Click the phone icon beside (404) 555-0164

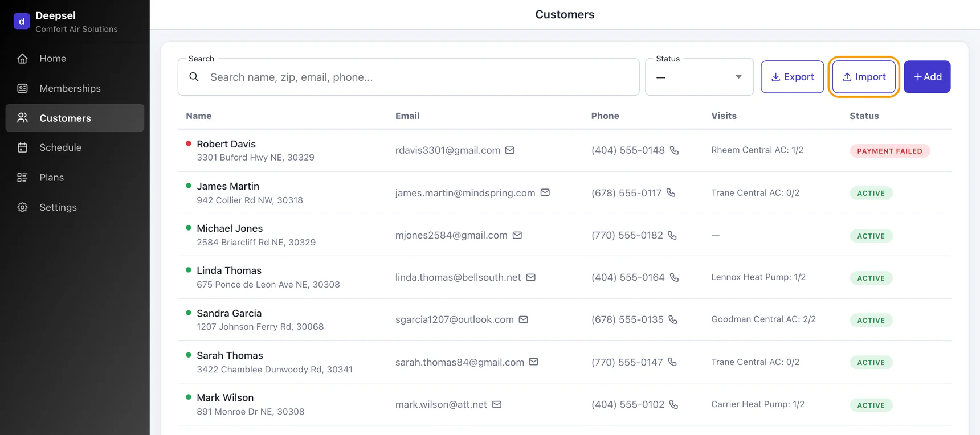tap(675, 277)
